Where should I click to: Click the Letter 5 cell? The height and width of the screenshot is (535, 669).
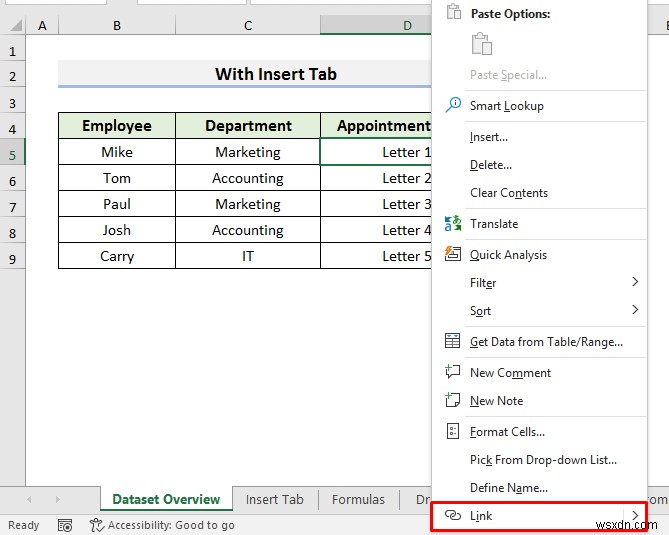pos(376,256)
